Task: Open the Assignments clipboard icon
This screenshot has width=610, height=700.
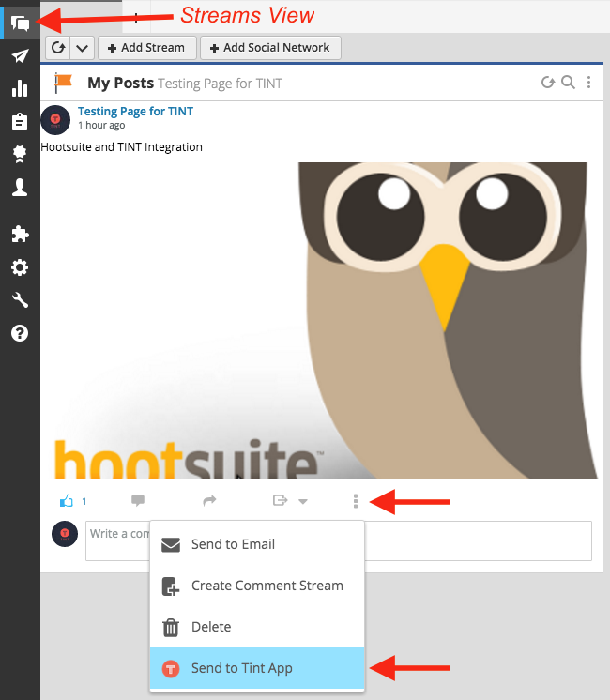Action: (x=20, y=121)
